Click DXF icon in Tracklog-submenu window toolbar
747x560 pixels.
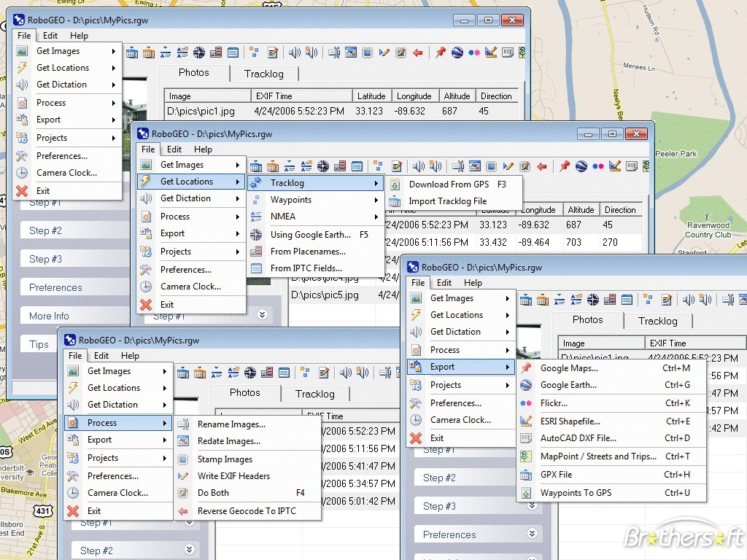click(632, 166)
